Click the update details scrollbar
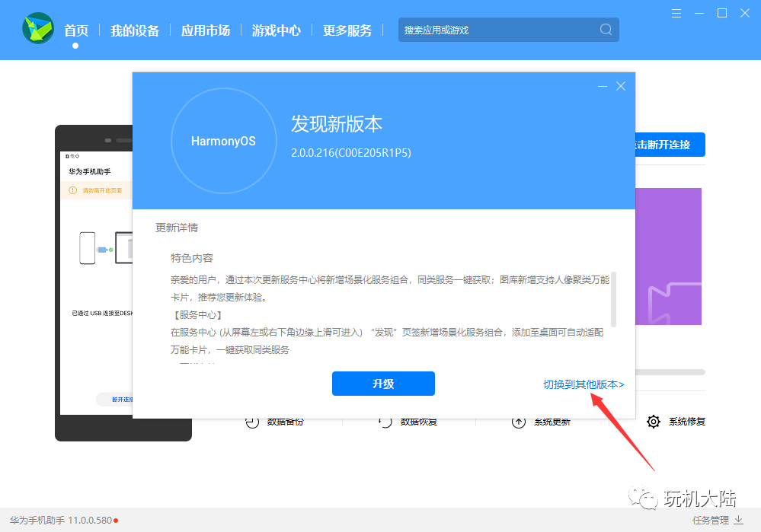The height and width of the screenshot is (532, 761). click(x=613, y=299)
